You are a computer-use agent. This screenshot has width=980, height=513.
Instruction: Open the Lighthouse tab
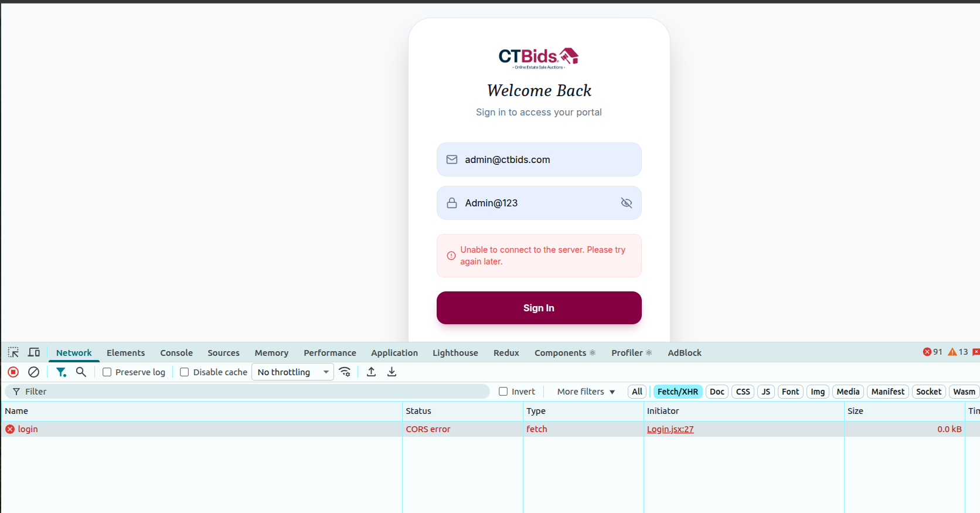(x=455, y=353)
